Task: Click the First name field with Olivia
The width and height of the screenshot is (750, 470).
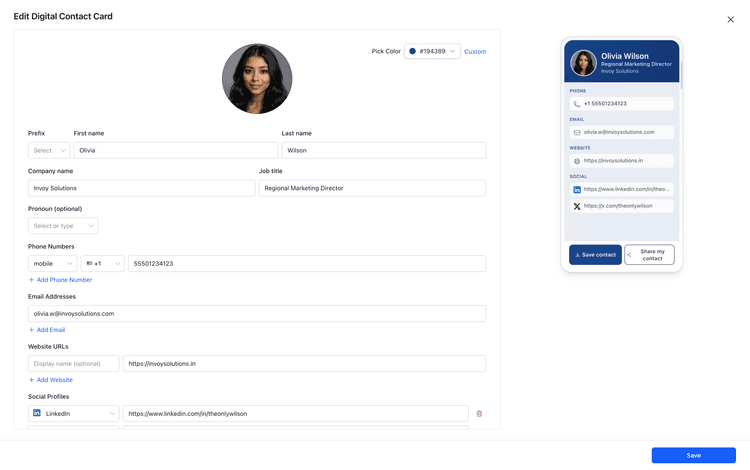Action: point(176,150)
